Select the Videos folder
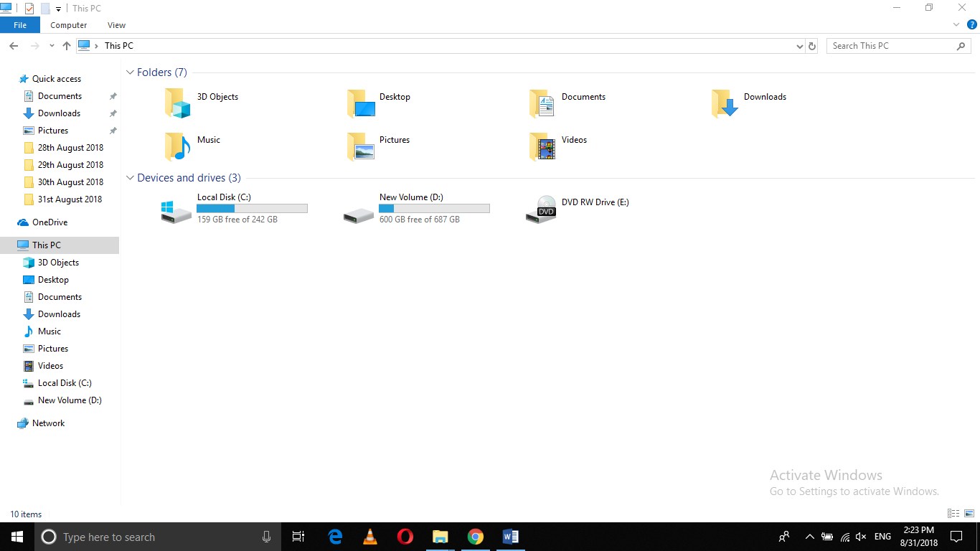The width and height of the screenshot is (980, 551). coord(573,140)
